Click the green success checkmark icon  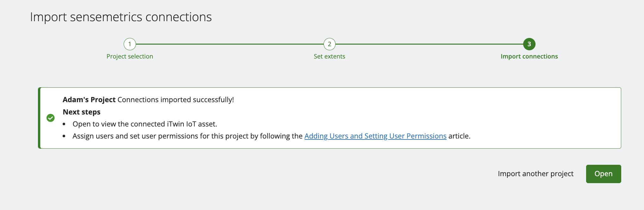click(51, 118)
